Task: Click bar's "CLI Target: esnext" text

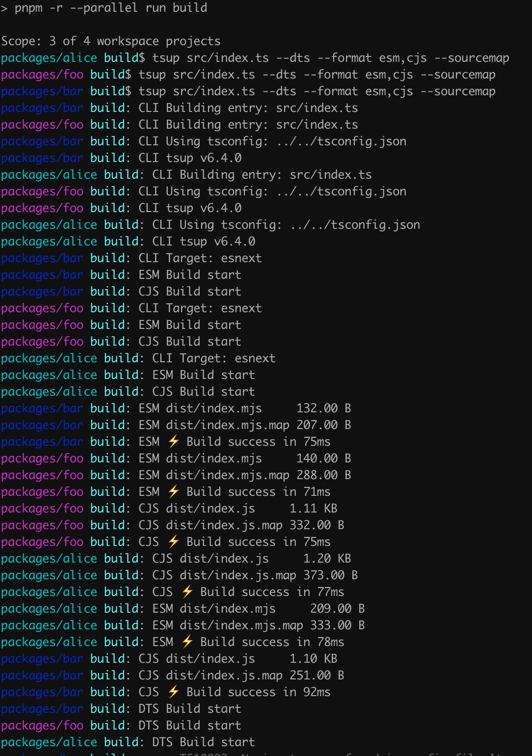Action: coord(200,258)
